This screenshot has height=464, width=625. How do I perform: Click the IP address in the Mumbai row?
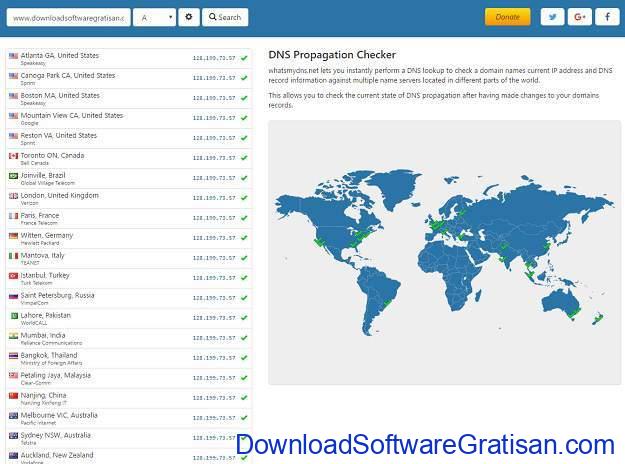click(x=214, y=338)
